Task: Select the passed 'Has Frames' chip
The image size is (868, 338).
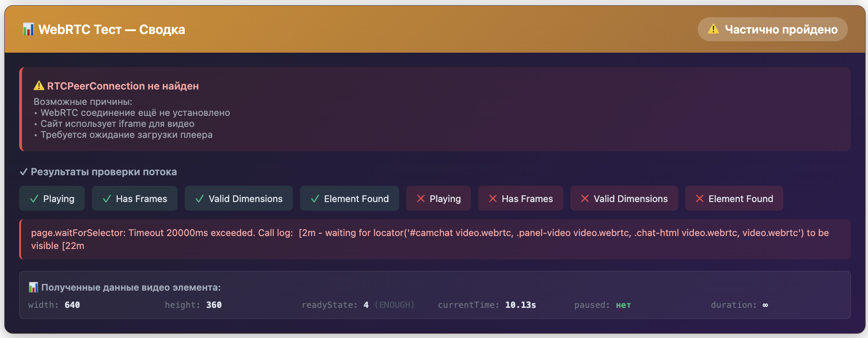Action: [134, 199]
